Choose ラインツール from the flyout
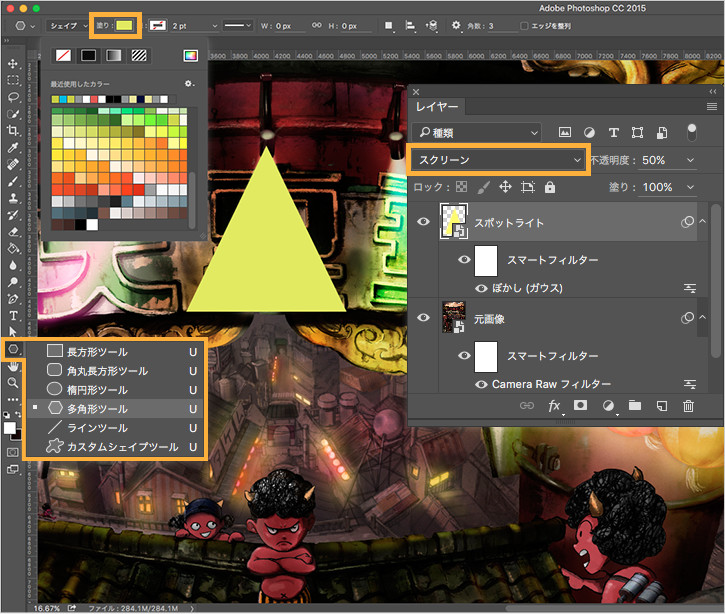The height and width of the screenshot is (614, 725). [115, 428]
